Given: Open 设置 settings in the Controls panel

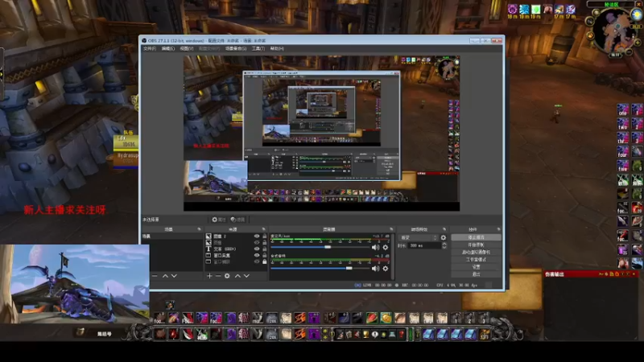Looking at the screenshot, I should [x=476, y=267].
